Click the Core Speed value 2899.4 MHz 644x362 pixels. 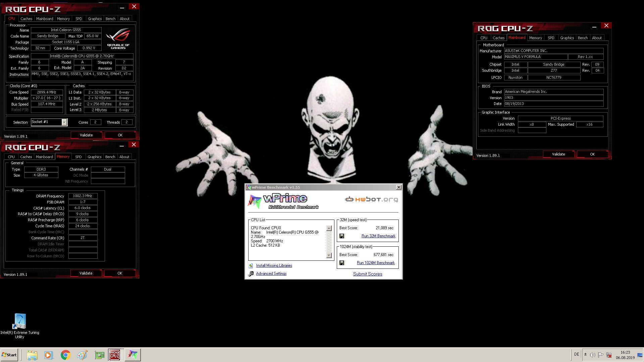[x=47, y=92]
